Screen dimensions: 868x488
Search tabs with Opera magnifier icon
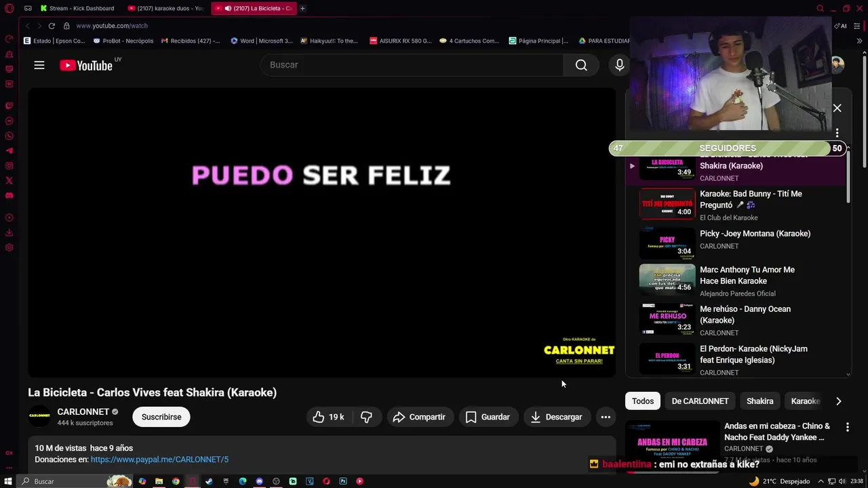820,8
